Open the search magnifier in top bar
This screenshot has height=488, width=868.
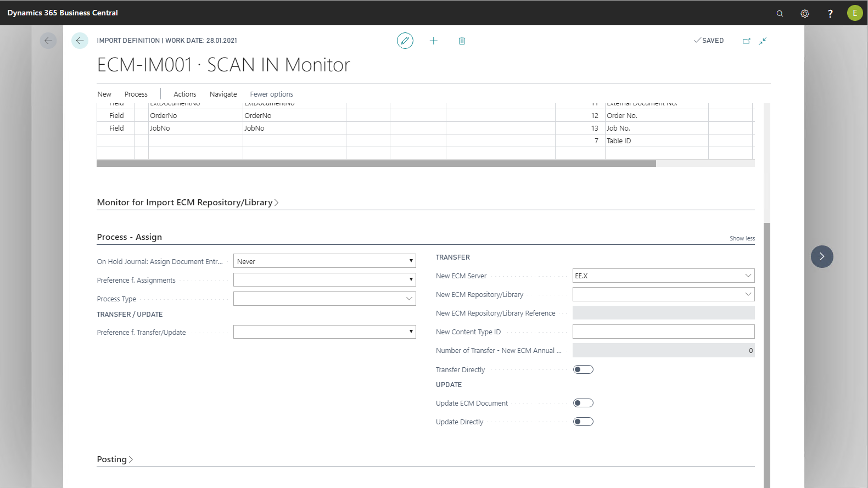[x=780, y=13]
